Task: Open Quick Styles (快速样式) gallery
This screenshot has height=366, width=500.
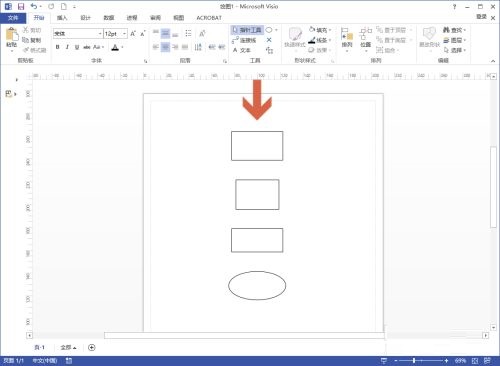Action: pyautogui.click(x=295, y=38)
